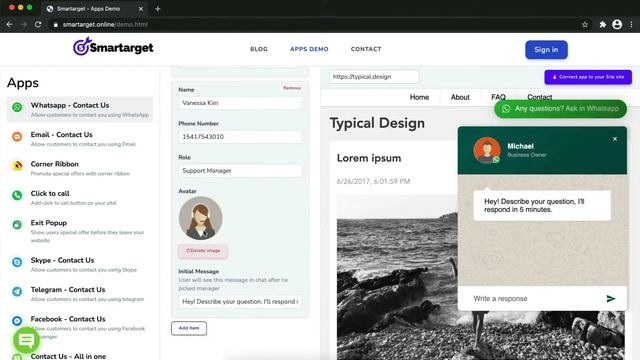Image resolution: width=640 pixels, height=360 pixels.
Task: Click the site lock icon in address bar
Action: click(x=56, y=24)
